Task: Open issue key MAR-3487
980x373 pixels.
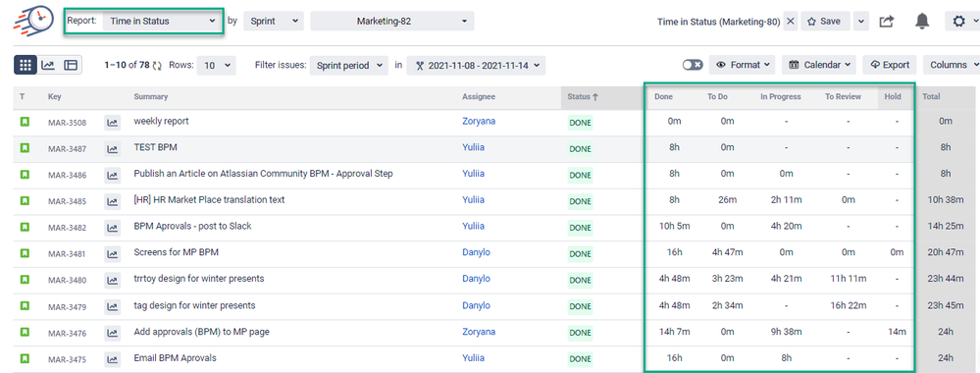Action: click(67, 149)
